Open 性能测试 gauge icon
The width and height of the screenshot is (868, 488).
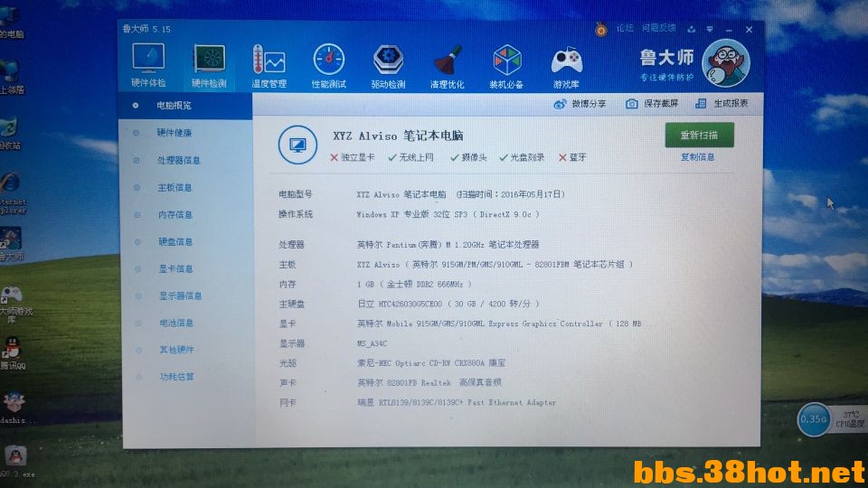329,60
